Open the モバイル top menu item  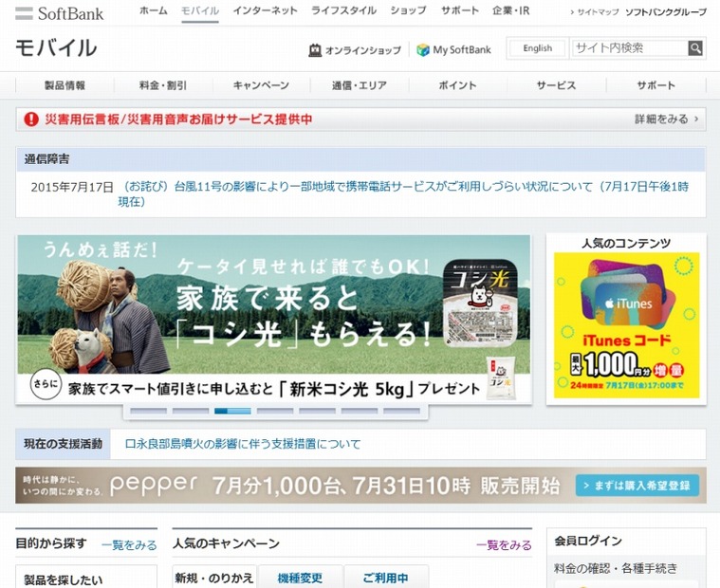coord(200,10)
